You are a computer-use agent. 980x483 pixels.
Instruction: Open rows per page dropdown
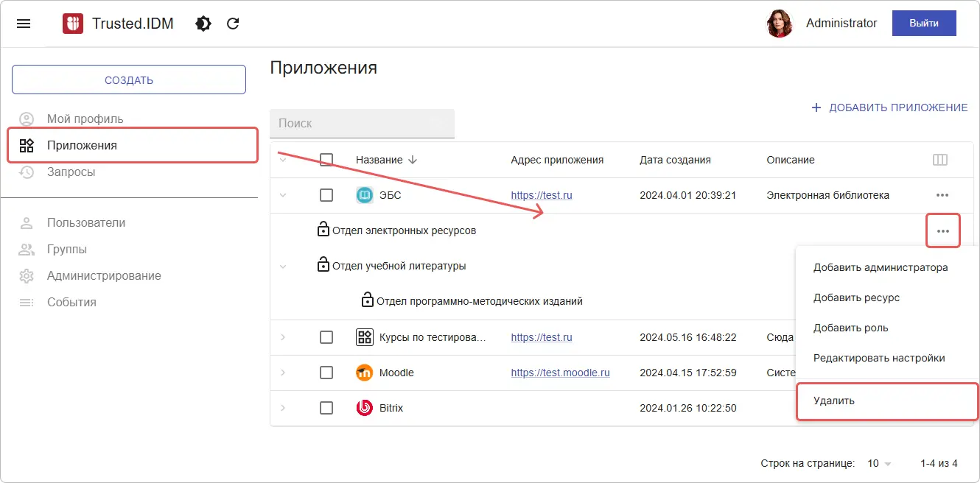point(879,463)
